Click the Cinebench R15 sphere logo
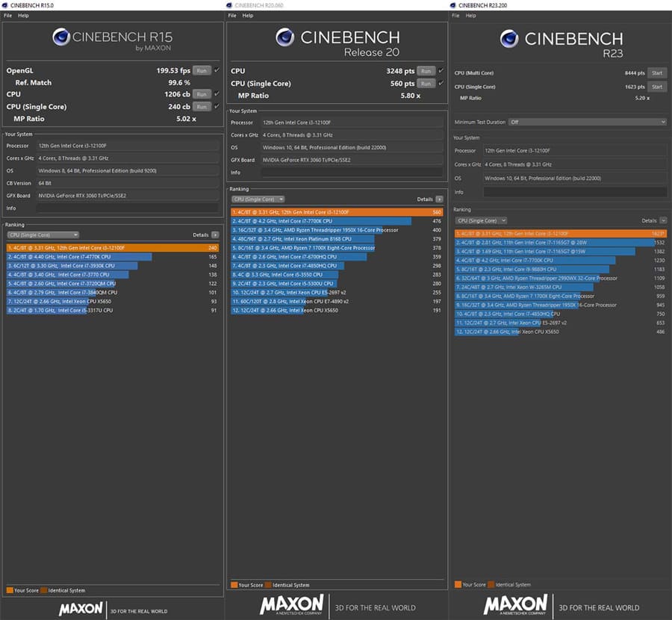This screenshot has height=620, width=672. point(61,37)
